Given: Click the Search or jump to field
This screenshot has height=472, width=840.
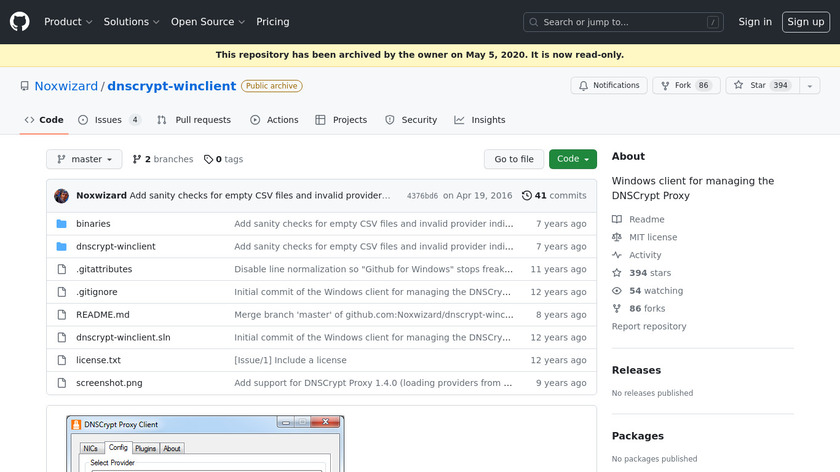Looking at the screenshot, I should pyautogui.click(x=623, y=22).
